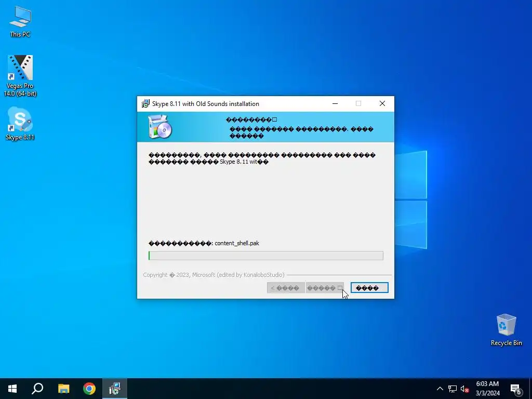Image resolution: width=532 pixels, height=399 pixels.
Task: Minimize the Skype installation window
Action: 335,104
